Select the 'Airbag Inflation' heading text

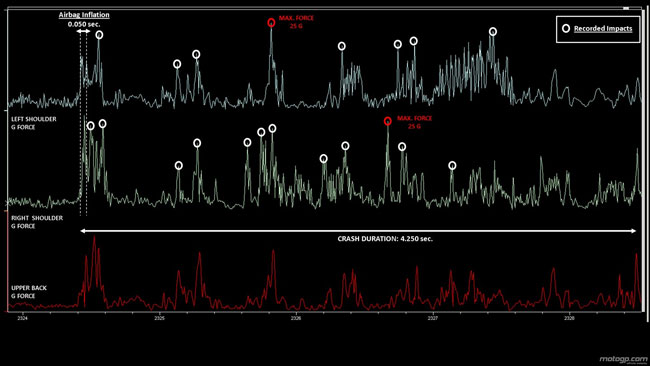(84, 15)
